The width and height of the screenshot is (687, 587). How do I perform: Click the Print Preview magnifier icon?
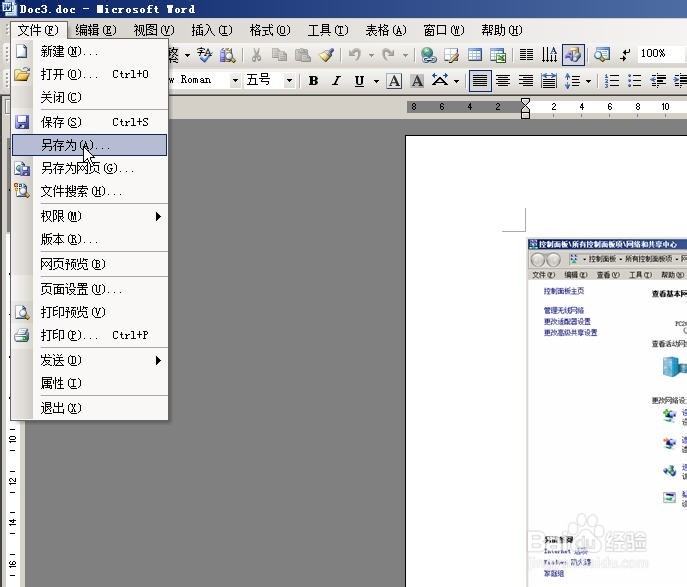coord(22,312)
